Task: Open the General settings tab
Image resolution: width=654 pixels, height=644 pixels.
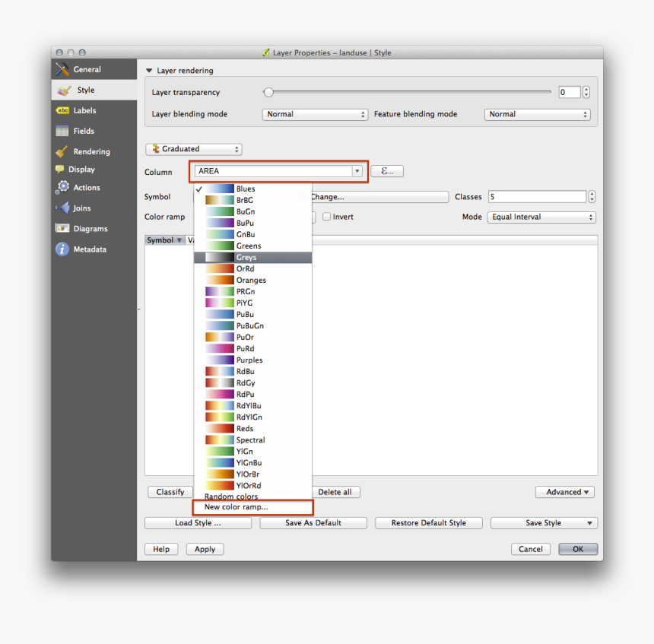Action: (94, 69)
